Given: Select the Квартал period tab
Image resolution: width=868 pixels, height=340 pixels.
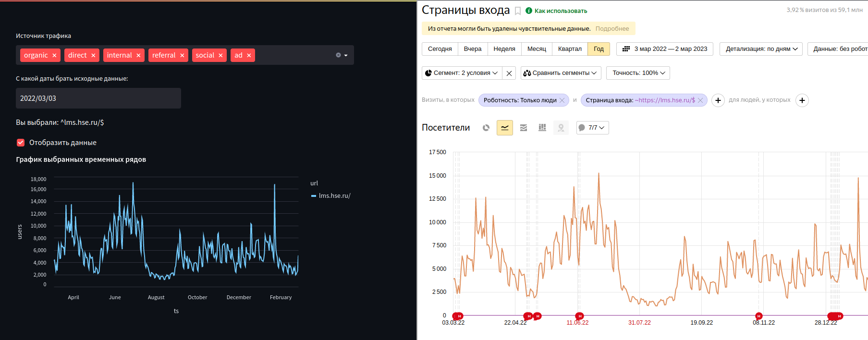Looking at the screenshot, I should pyautogui.click(x=570, y=49).
